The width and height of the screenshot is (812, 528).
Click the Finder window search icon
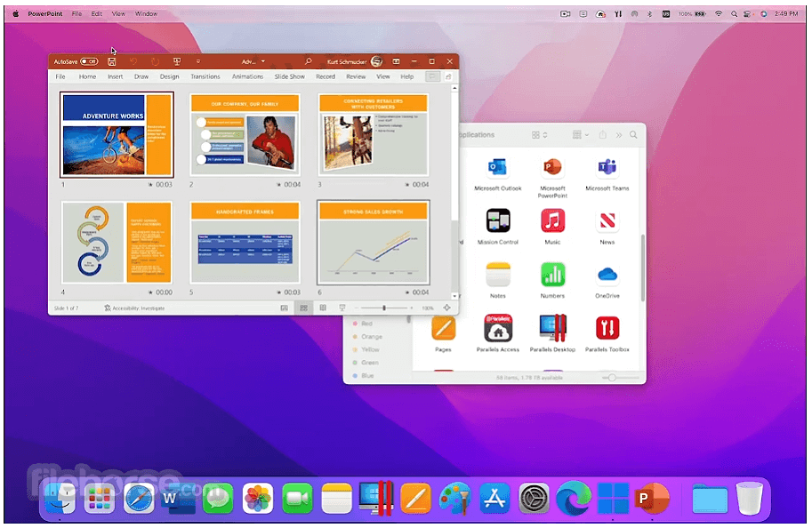(x=633, y=134)
